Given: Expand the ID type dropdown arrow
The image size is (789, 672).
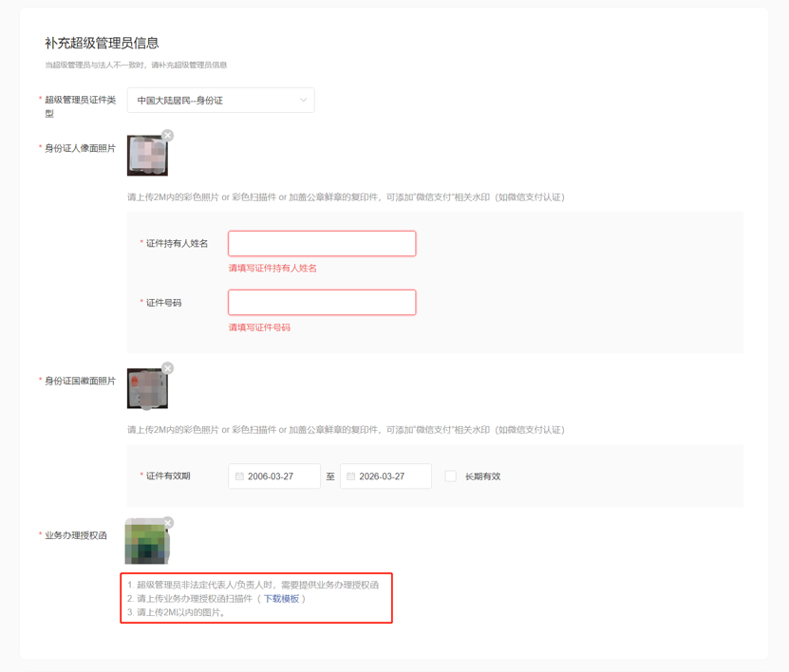Looking at the screenshot, I should [304, 100].
